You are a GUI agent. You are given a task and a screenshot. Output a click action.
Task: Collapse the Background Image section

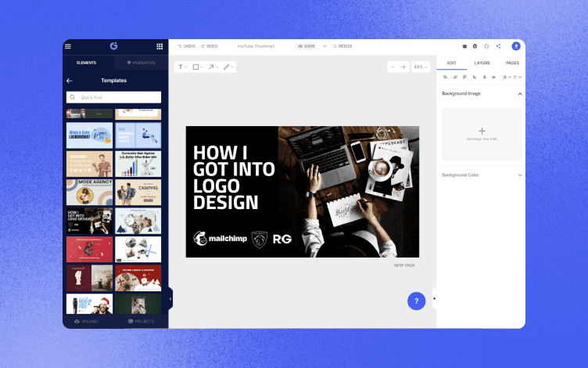click(520, 94)
